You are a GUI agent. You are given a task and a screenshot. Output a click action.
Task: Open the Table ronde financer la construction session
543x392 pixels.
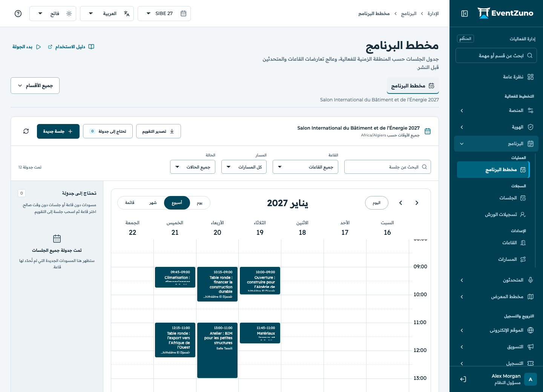click(x=218, y=284)
